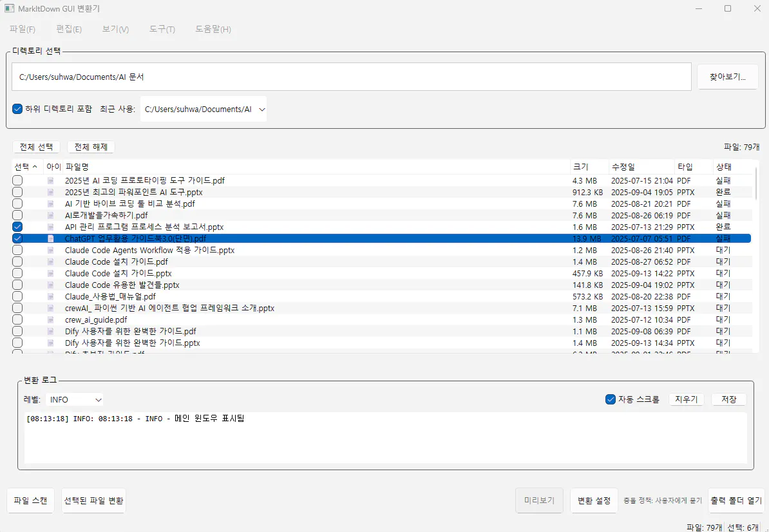Check the box for Dify 사용자를 위한 완벽한 가이드.pdf

tap(17, 332)
